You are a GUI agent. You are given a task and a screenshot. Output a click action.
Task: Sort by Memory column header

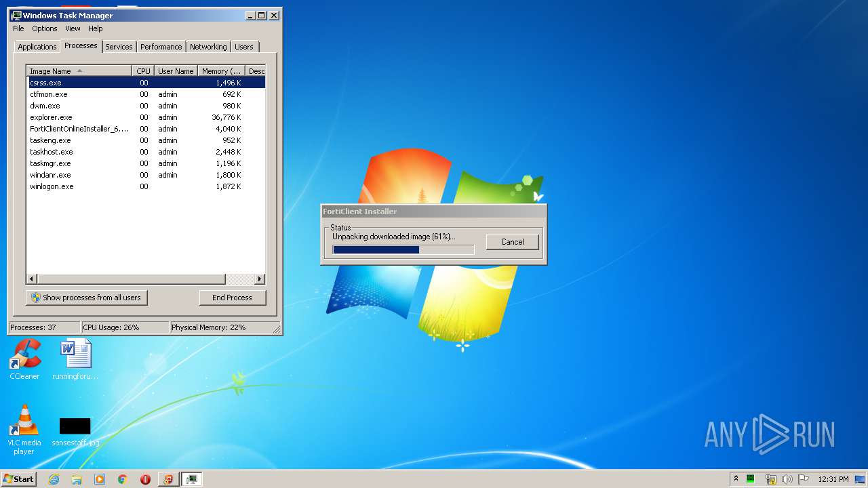tap(221, 71)
